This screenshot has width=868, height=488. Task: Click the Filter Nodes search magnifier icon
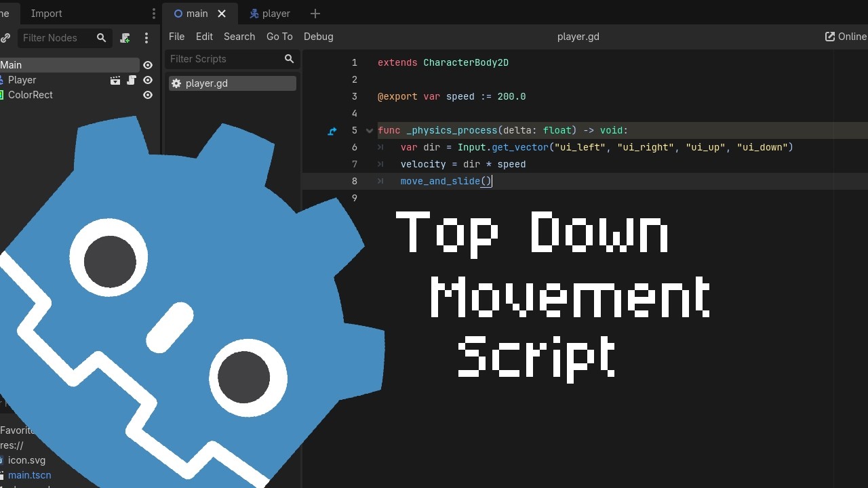click(x=101, y=38)
